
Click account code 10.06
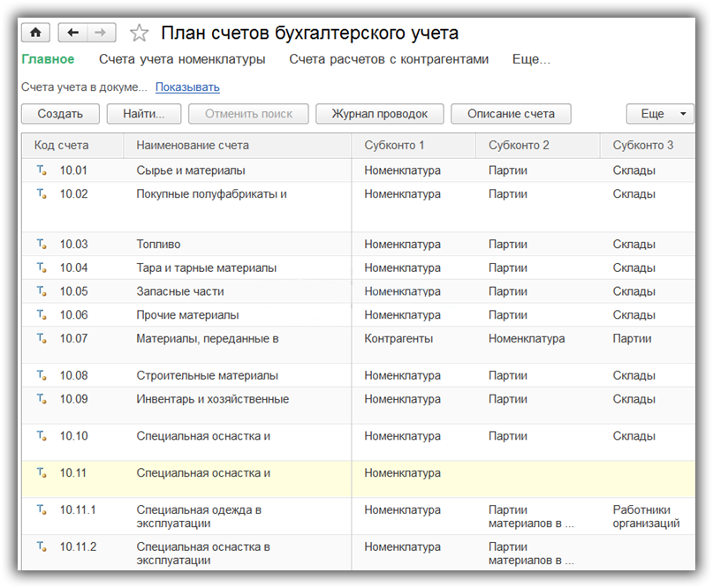[73, 315]
